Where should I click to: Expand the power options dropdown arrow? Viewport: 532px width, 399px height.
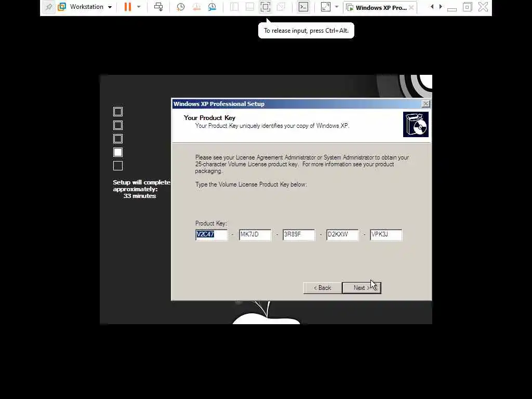pos(139,7)
